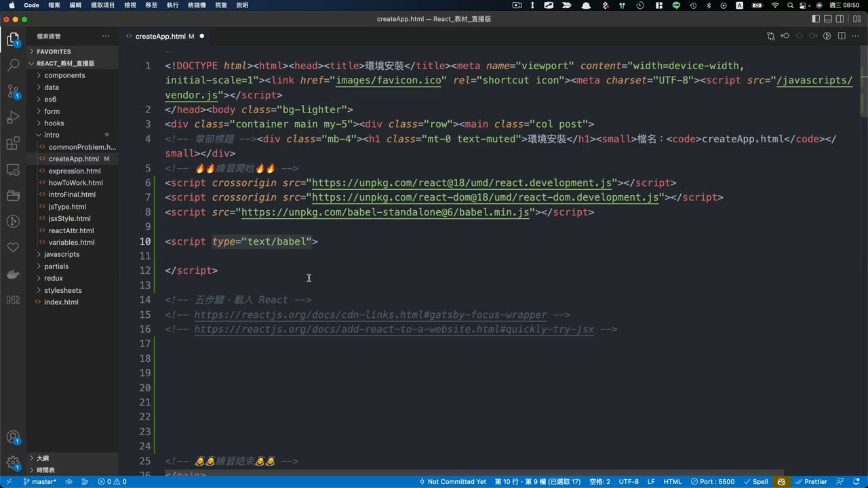Open the Manage gear icon
Screen dimensions: 868x488
[13, 464]
